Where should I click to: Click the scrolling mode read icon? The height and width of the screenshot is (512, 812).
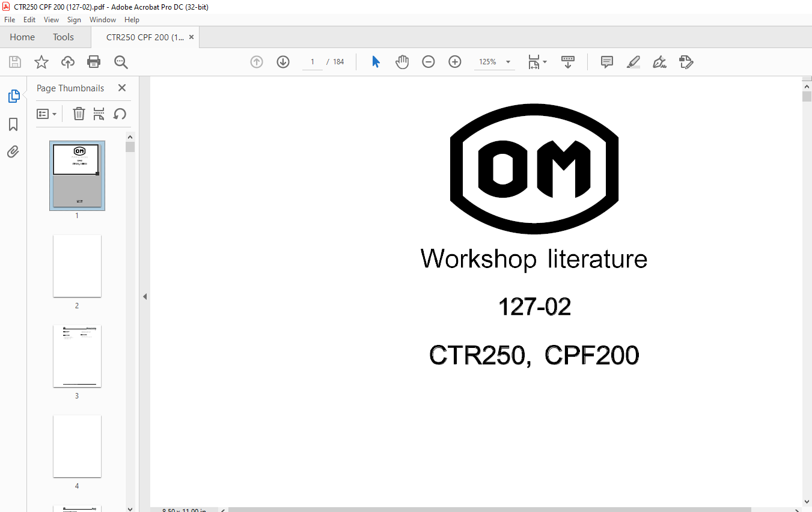(568, 62)
